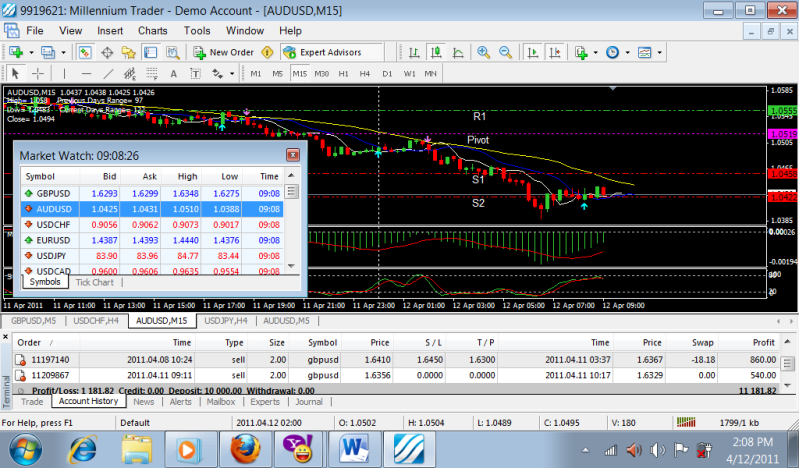The image size is (799, 468).
Task: Expand the Profiles dropdown arrow
Action: 63,53
